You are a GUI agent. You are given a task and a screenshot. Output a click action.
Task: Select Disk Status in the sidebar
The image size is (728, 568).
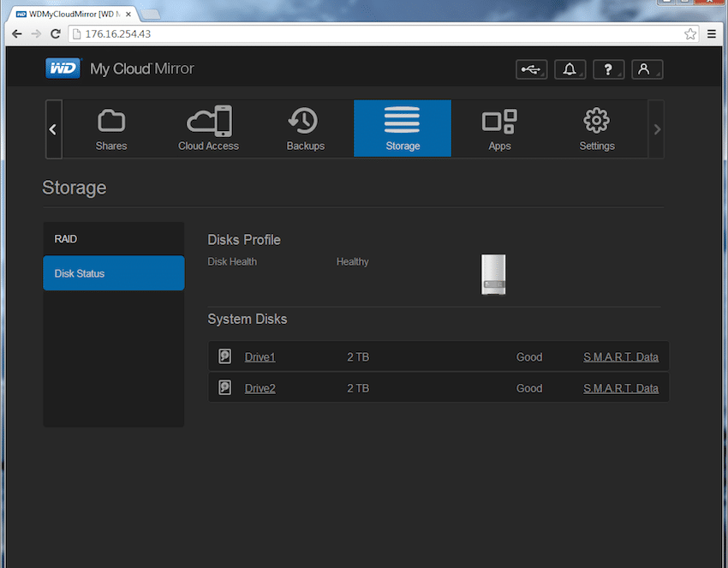[114, 273]
